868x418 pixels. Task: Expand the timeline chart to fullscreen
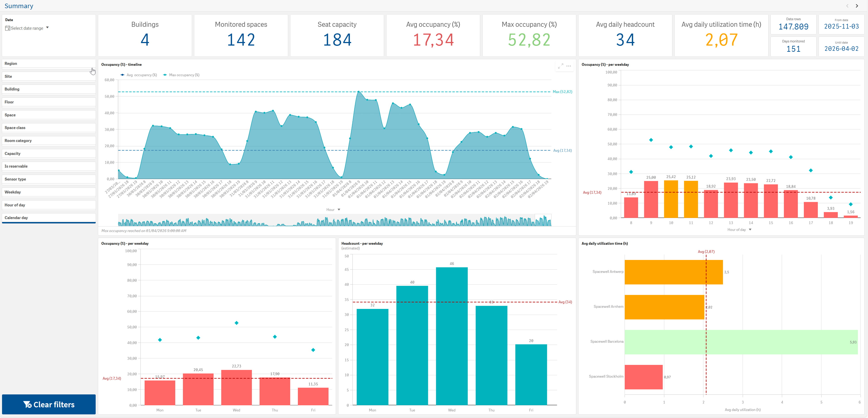(560, 66)
